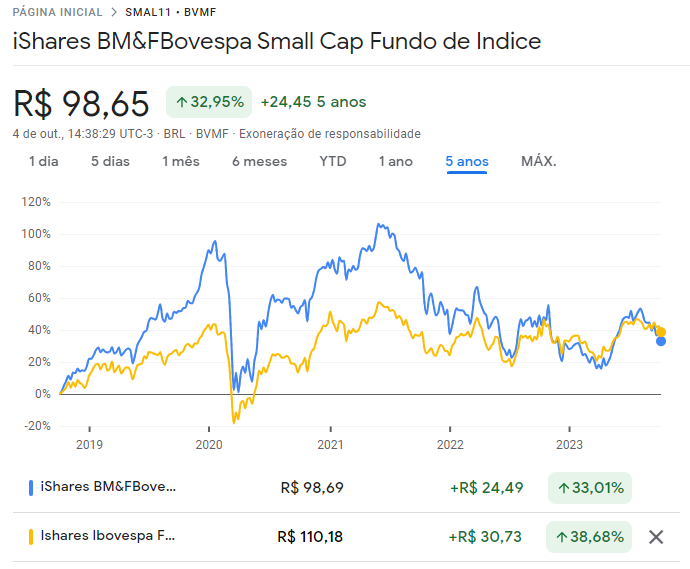This screenshot has height=569, width=690.
Task: Click the 2023 label on the x-axis
Action: [x=569, y=444]
